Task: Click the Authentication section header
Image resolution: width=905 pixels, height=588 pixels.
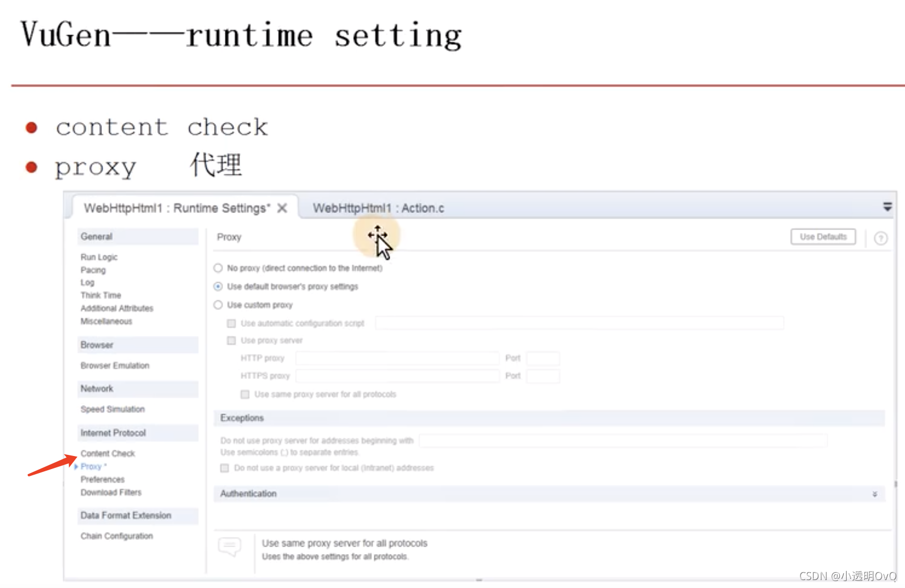Action: pyautogui.click(x=549, y=494)
